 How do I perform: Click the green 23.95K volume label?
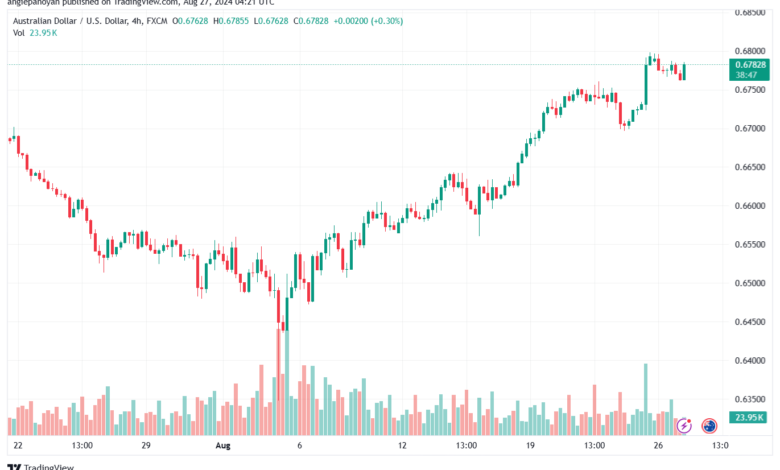(749, 417)
